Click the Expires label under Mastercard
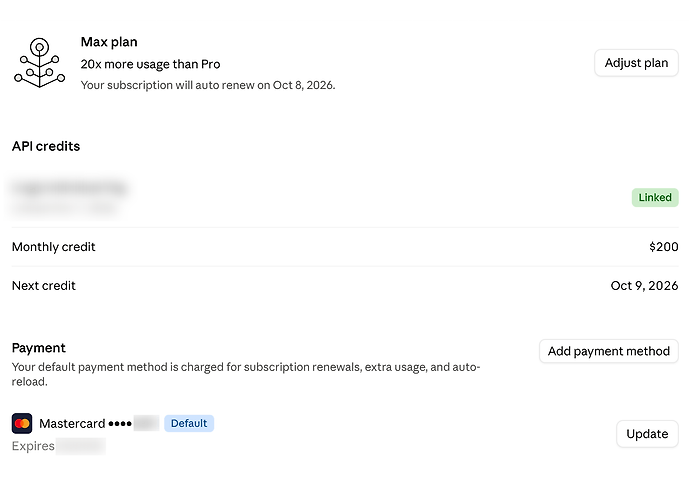 [33, 446]
